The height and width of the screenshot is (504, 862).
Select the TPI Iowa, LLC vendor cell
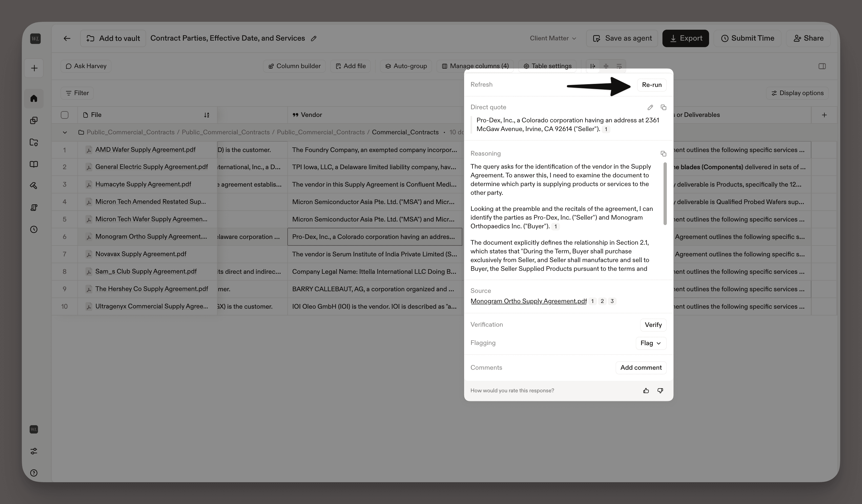click(375, 167)
